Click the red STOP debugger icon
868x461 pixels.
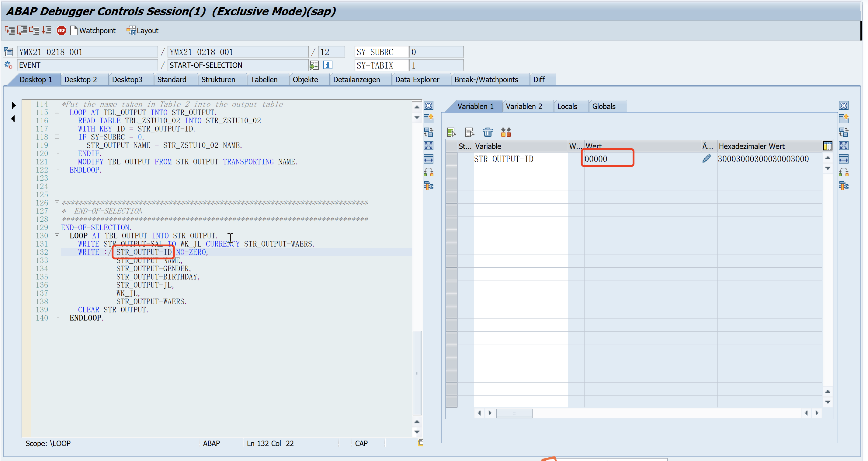pos(62,30)
